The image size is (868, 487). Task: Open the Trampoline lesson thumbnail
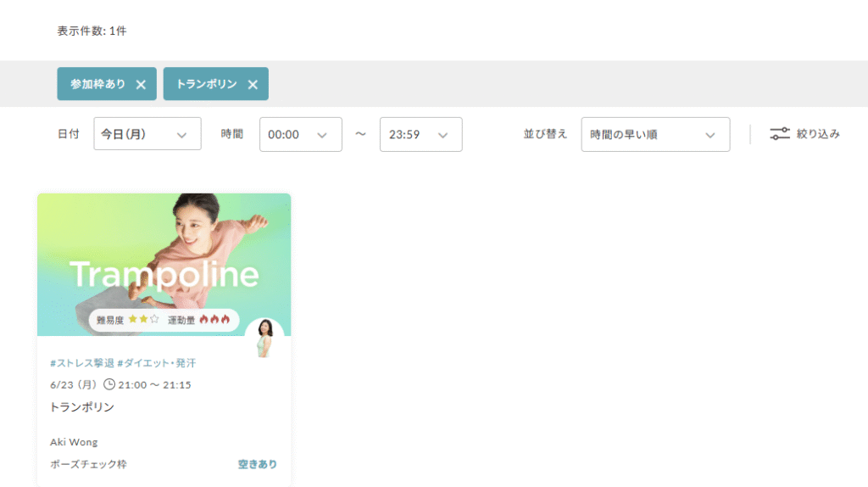click(x=164, y=264)
